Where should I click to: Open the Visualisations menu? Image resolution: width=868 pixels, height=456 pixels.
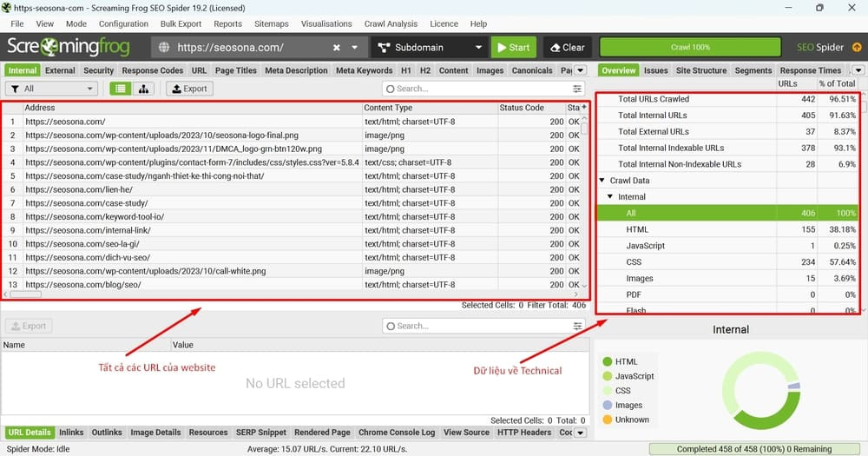(x=326, y=23)
